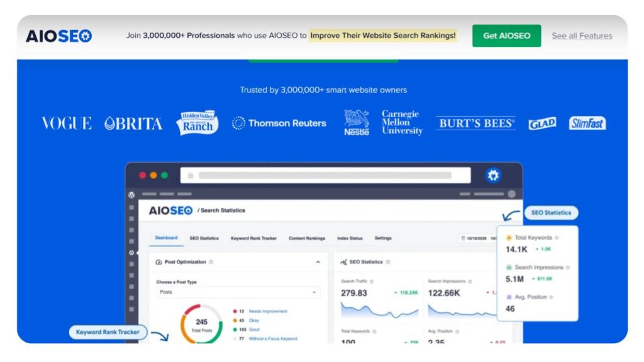Open the date range picker
Viewport: 644px width, 362px height.
(478, 238)
